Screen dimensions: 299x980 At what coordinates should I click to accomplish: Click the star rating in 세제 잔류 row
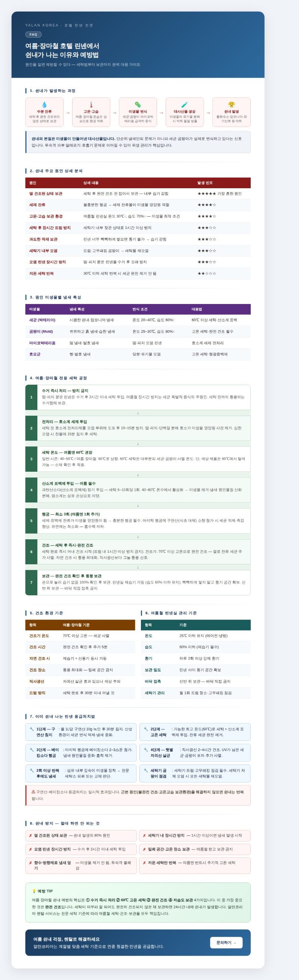pyautogui.click(x=206, y=205)
